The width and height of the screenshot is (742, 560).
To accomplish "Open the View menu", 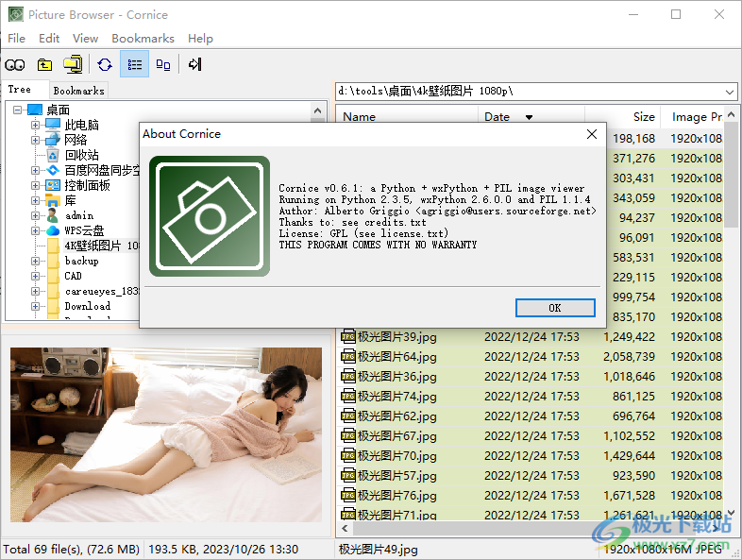I will point(85,39).
